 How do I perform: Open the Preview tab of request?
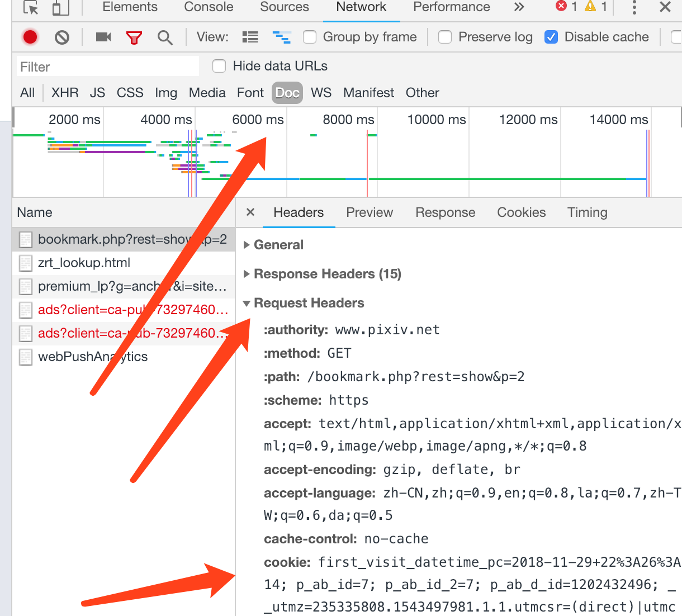tap(370, 212)
